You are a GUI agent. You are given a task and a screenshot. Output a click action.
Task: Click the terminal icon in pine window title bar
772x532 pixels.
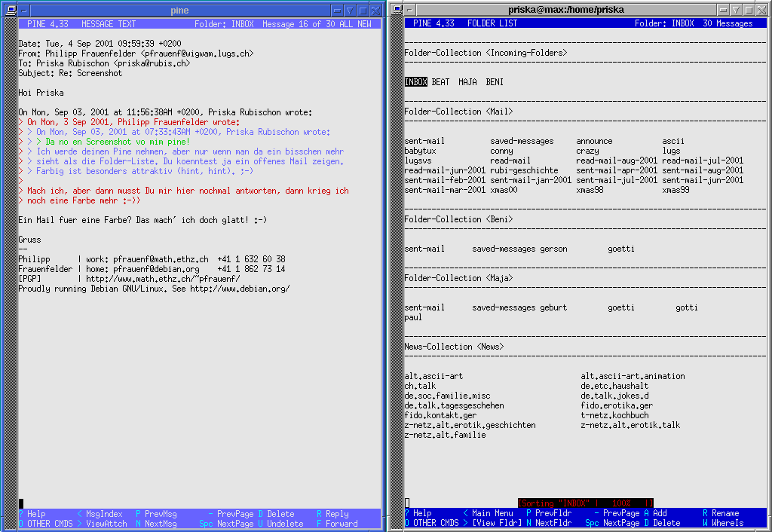tap(10, 11)
